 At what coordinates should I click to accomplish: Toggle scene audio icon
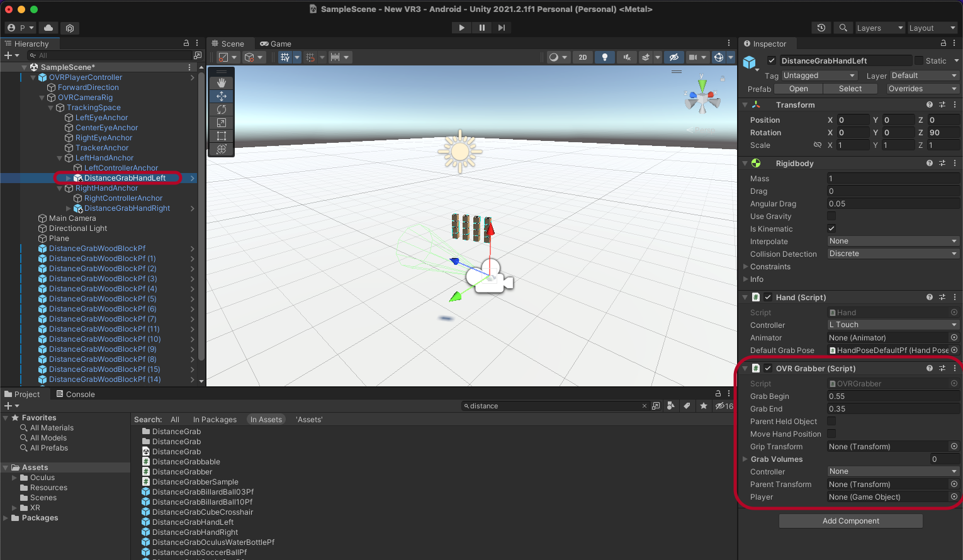click(627, 57)
